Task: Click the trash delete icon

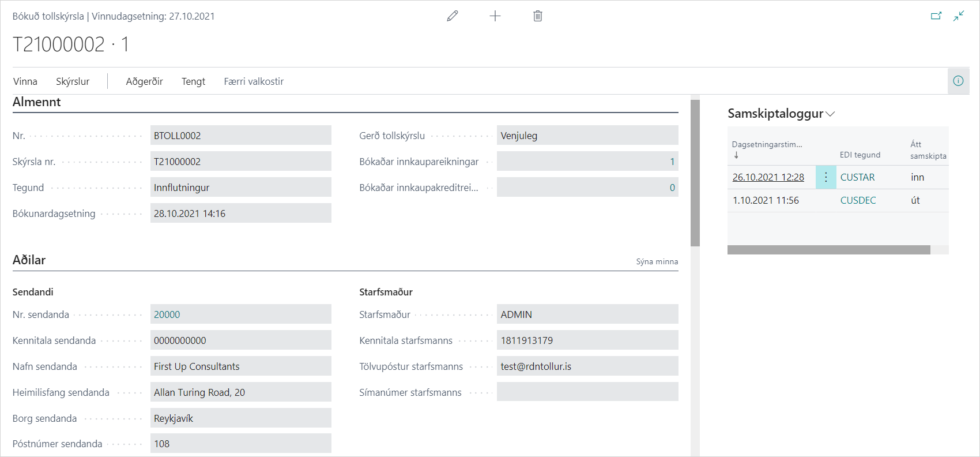Action: click(x=538, y=16)
